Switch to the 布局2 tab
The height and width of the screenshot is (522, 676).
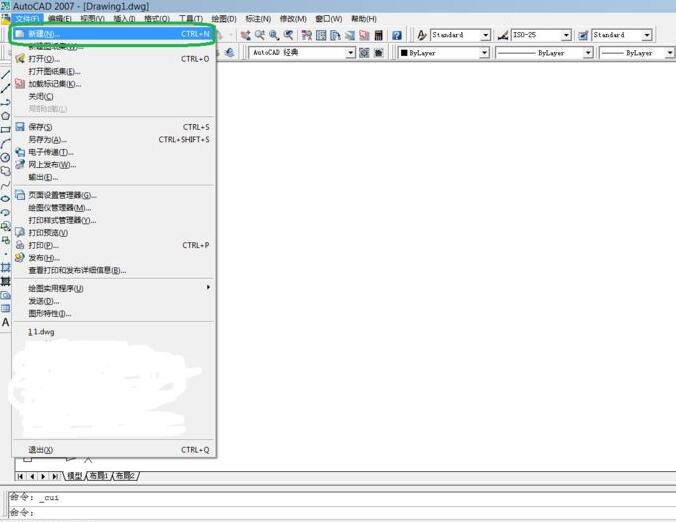[x=125, y=475]
